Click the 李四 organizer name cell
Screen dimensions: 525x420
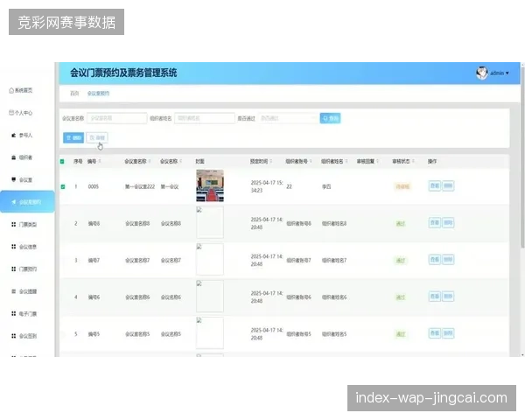326,186
